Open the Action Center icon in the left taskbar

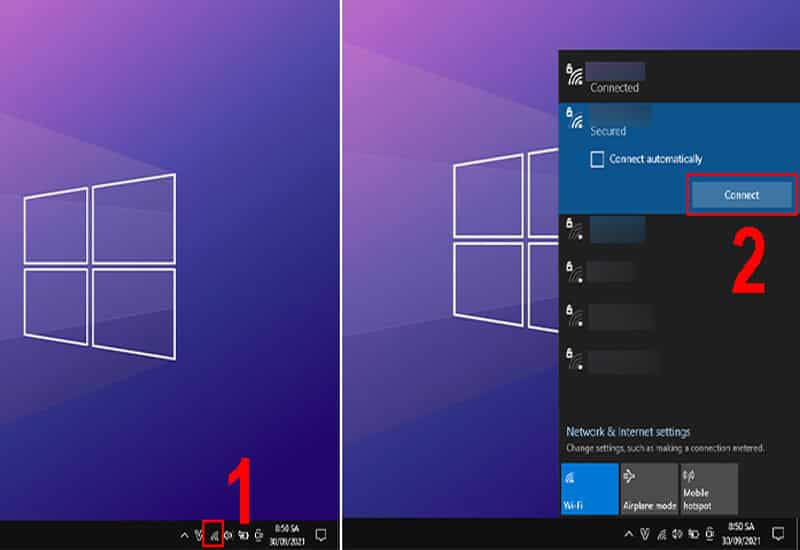tap(321, 535)
